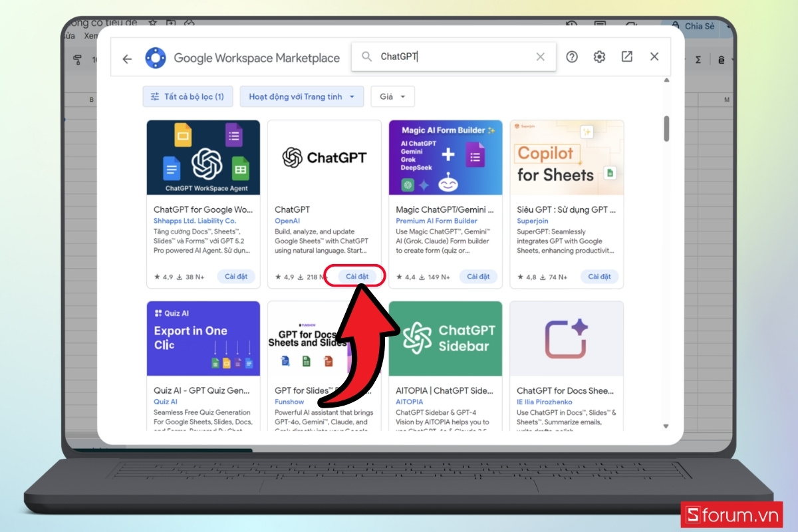Open Quiz AI 'Export in One Clic' thumbnail
798x532 pixels.
tap(203, 338)
